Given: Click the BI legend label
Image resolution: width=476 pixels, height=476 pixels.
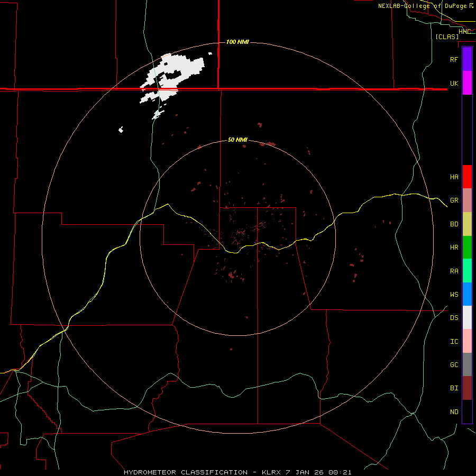Looking at the screenshot, I should coord(454,388).
